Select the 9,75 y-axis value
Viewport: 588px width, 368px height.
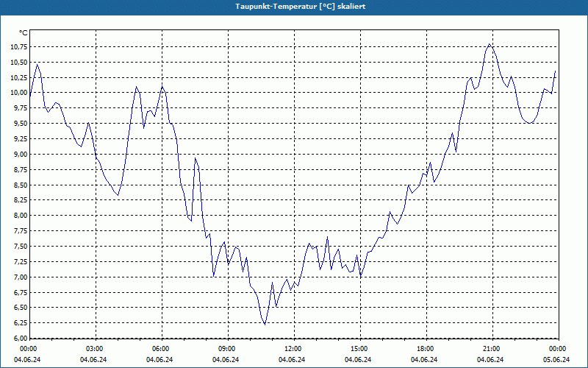click(21, 108)
